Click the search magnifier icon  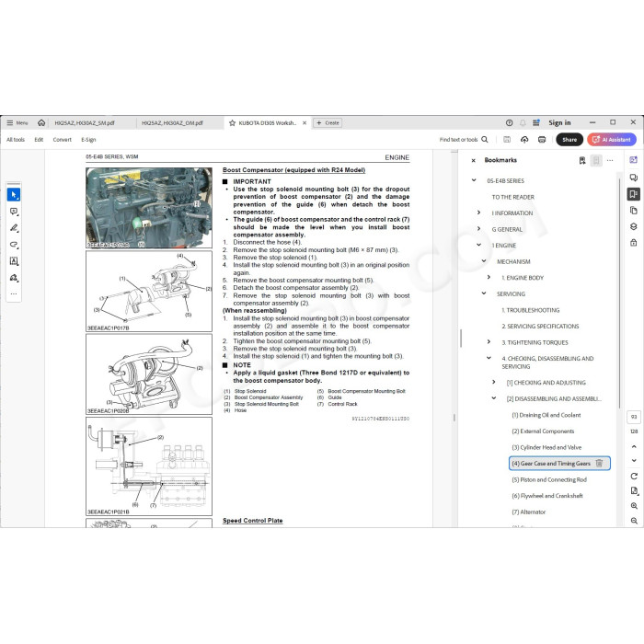pyautogui.click(x=485, y=140)
